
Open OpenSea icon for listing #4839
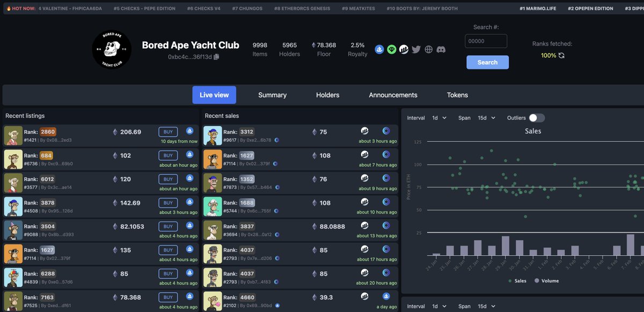point(189,272)
